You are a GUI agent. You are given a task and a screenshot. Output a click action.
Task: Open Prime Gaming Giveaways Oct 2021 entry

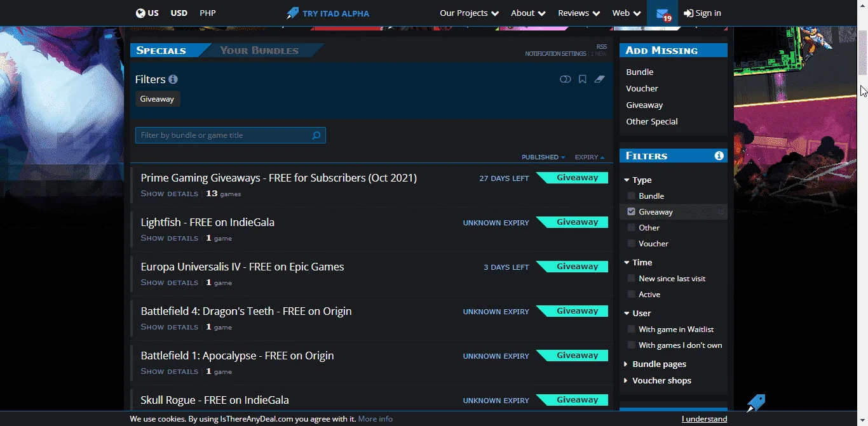(x=279, y=178)
